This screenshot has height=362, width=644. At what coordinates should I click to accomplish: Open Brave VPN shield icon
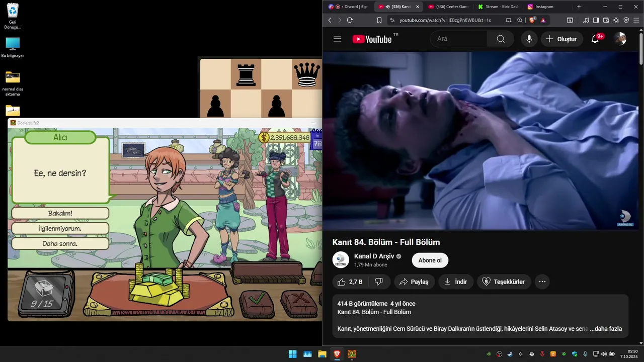[626, 20]
